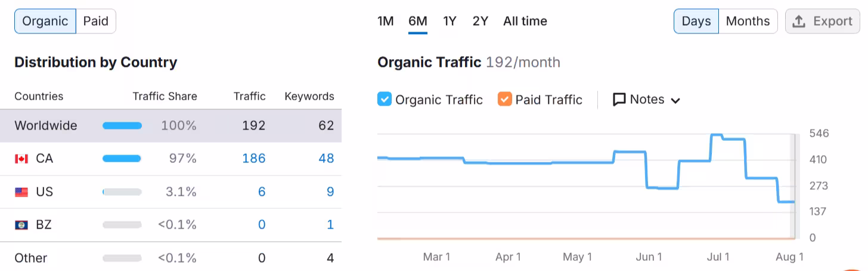
Task: Switch chart granularity to Months
Action: point(748,21)
